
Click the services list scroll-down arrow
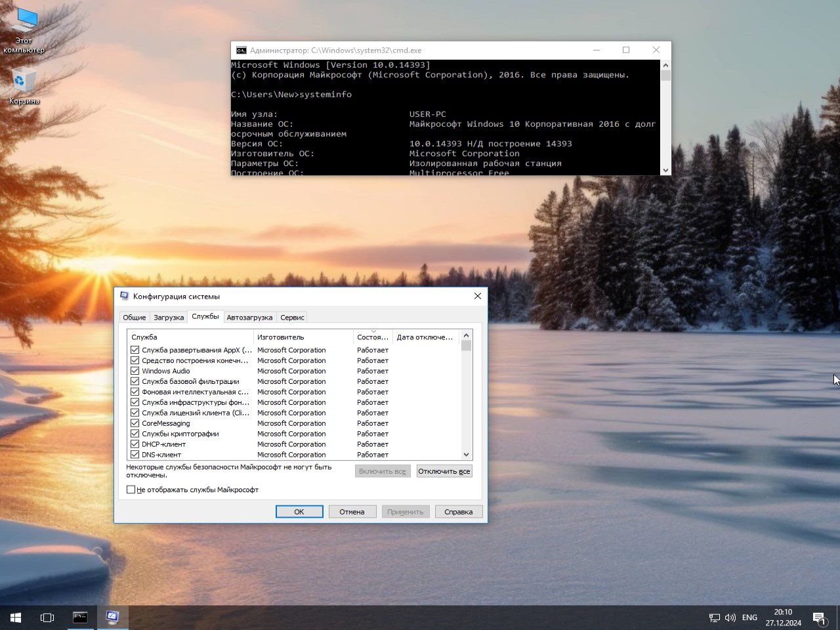(466, 454)
